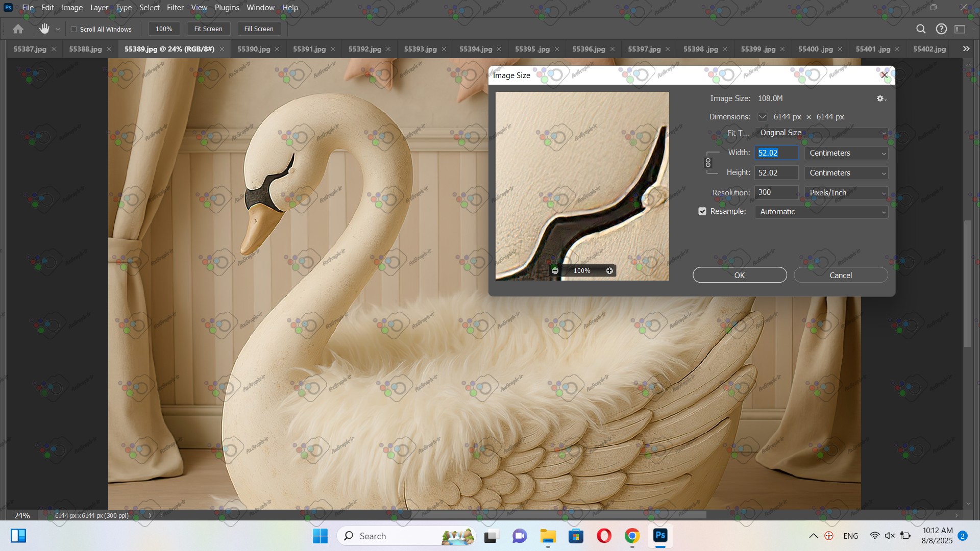Select the Hand tool icon
The width and height of the screenshot is (980, 551).
44,29
